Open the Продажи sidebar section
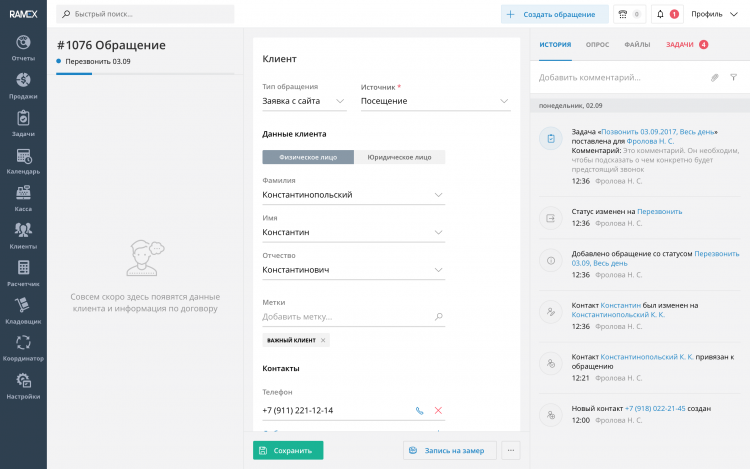The image size is (750, 469). (23, 85)
